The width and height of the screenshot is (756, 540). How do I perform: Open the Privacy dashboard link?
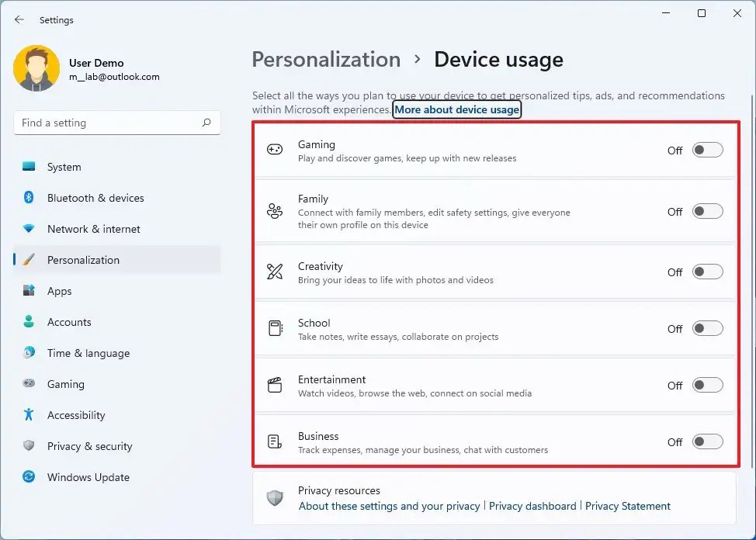click(x=533, y=506)
